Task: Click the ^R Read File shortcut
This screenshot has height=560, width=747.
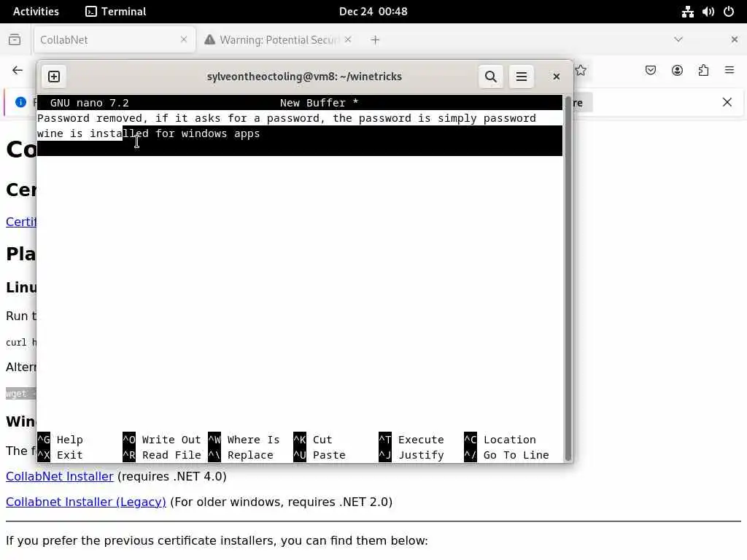Action: coord(162,455)
